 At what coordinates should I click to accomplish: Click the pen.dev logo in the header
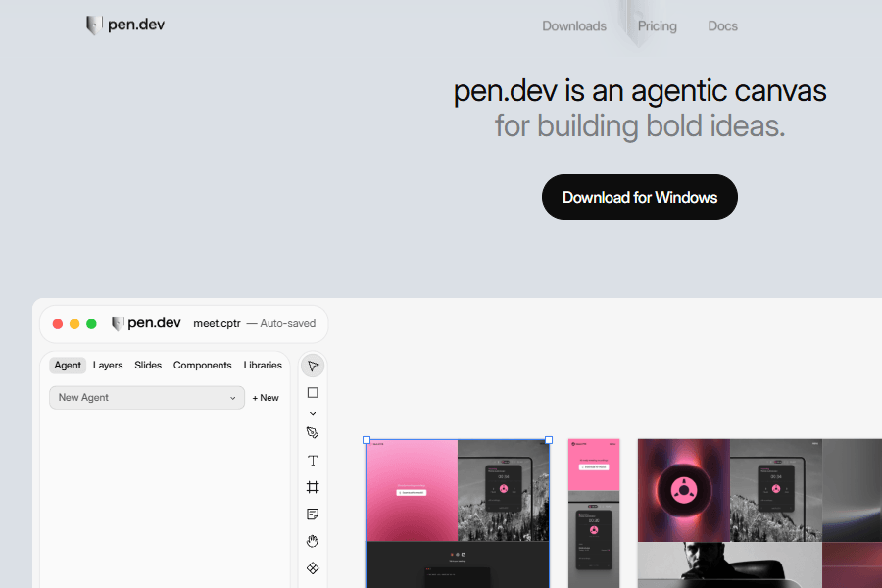(124, 24)
